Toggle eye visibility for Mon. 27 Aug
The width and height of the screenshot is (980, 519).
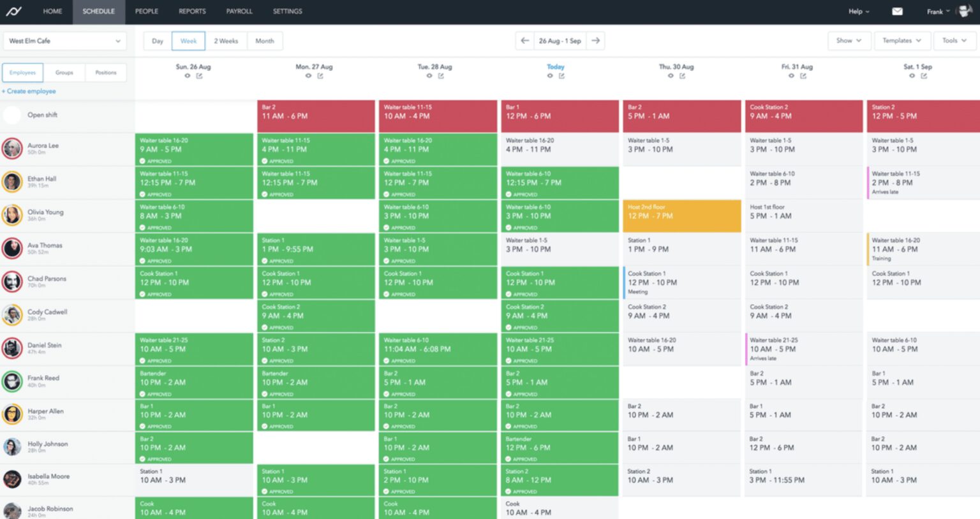point(308,76)
